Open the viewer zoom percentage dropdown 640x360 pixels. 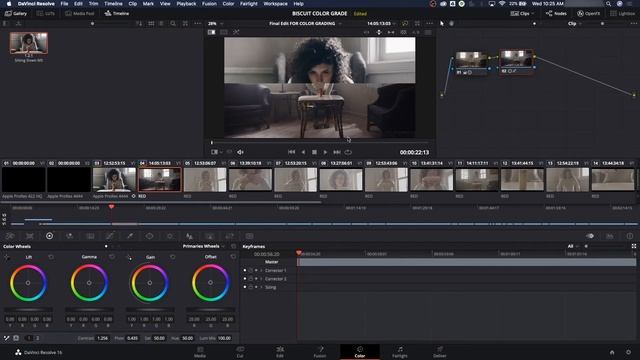coord(216,24)
